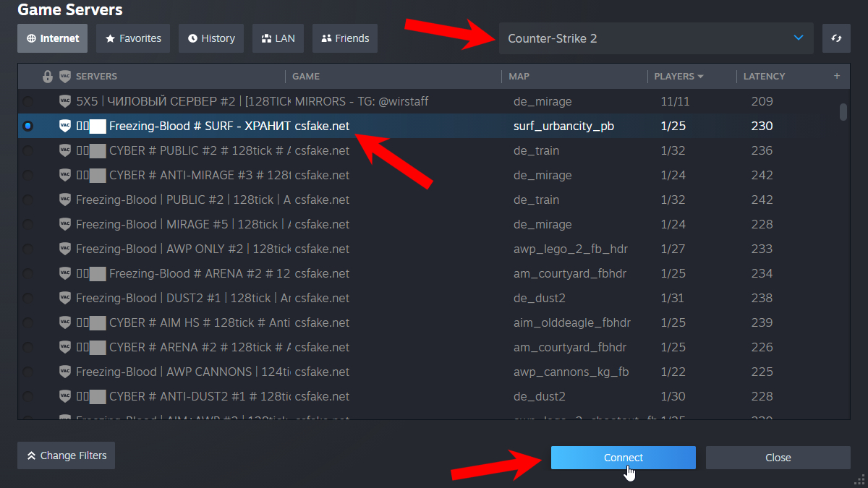Click the VAC shield on the SURF server row
Image resolution: width=868 pixels, height=488 pixels.
point(64,125)
